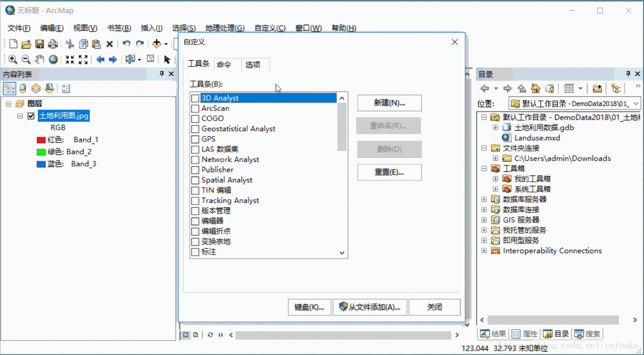Click the Copy icon in the standard toolbar
Viewport: 644px width, 355px height.
pyautogui.click(x=84, y=44)
